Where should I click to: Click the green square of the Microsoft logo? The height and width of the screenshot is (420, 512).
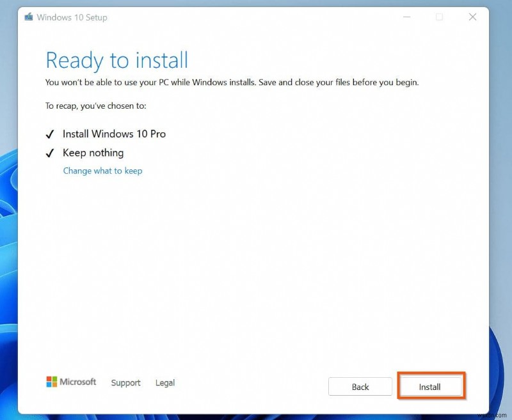pyautogui.click(x=54, y=378)
